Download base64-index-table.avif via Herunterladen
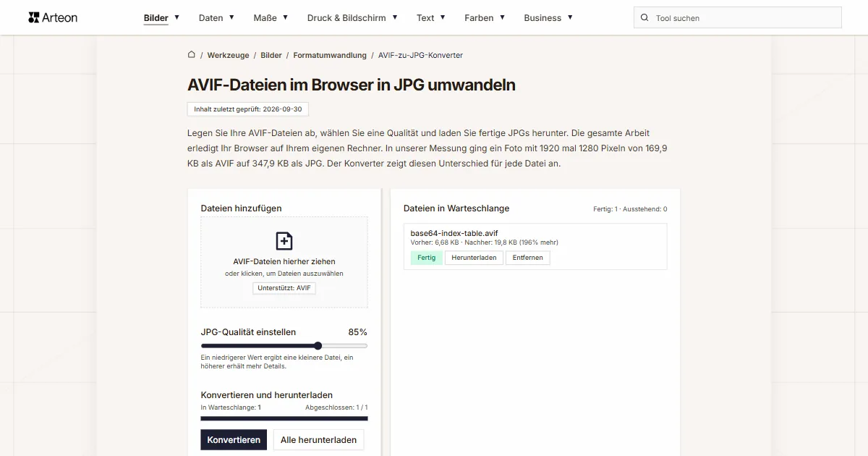 474,258
